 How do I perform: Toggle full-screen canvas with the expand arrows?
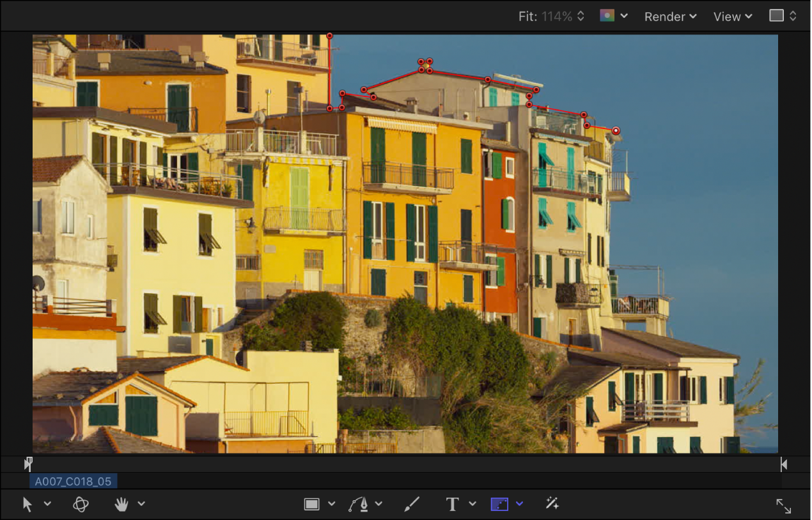click(x=783, y=506)
